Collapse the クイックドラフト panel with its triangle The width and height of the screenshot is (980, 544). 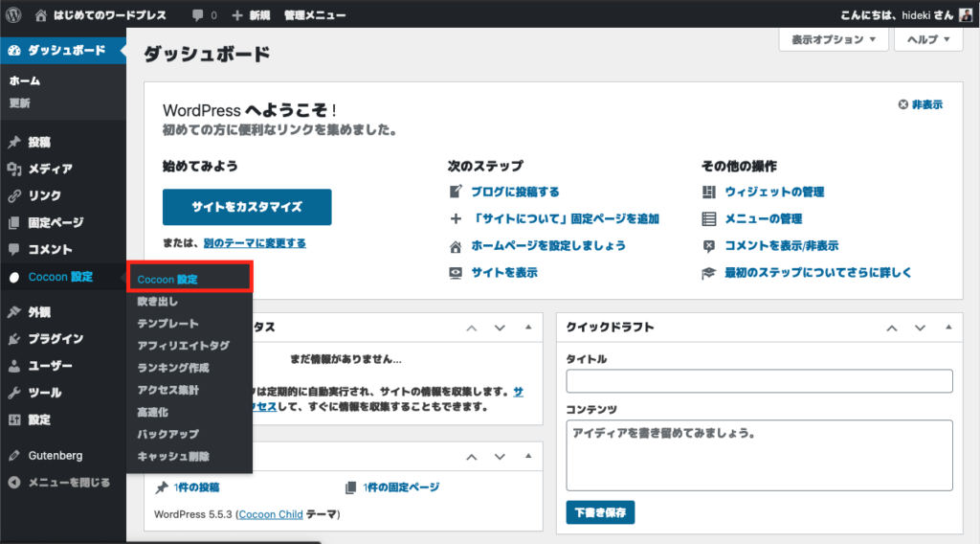[948, 327]
